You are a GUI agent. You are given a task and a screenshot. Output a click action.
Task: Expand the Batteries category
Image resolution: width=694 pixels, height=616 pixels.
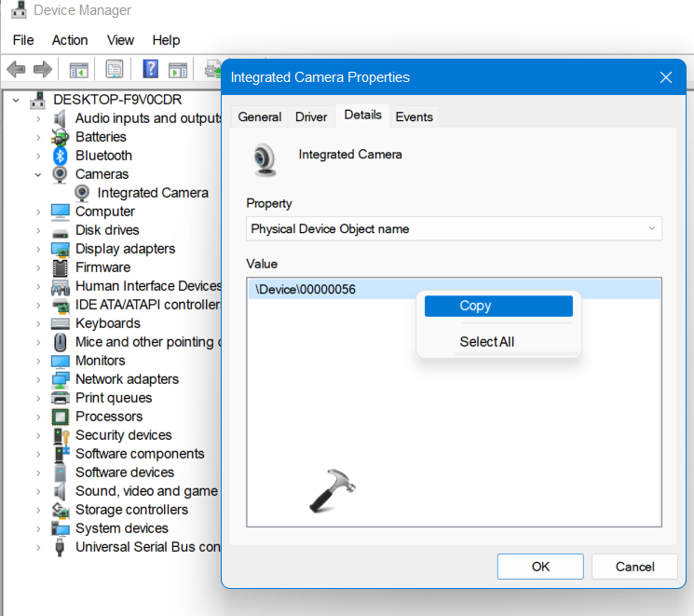coord(38,137)
